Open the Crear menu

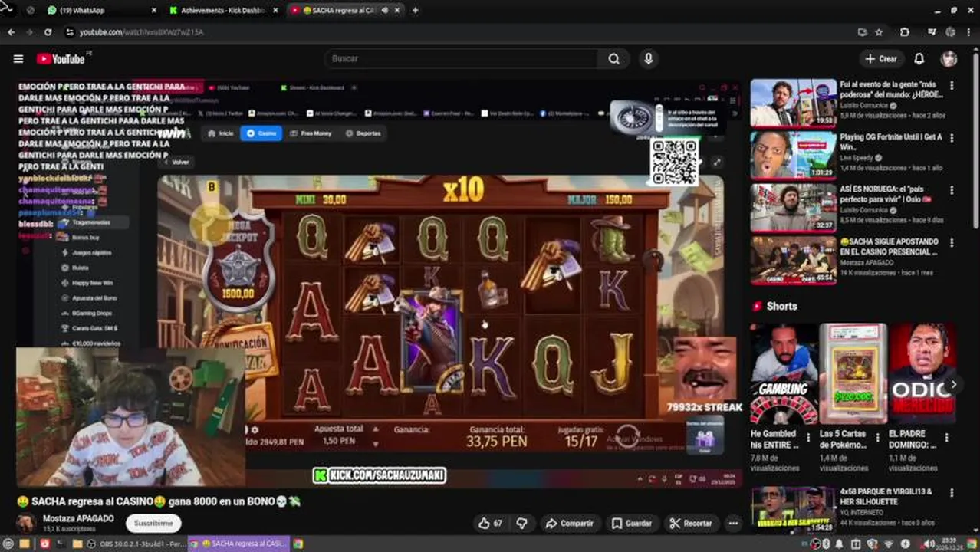pyautogui.click(x=880, y=59)
